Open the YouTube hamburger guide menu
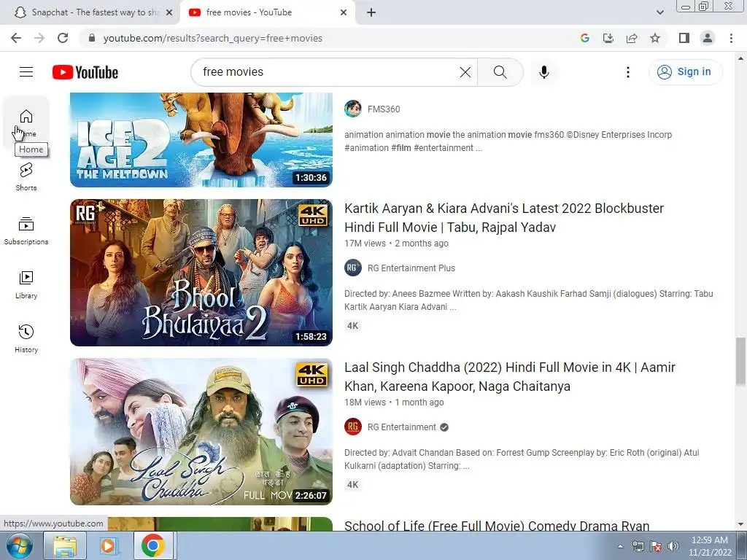 tap(26, 72)
